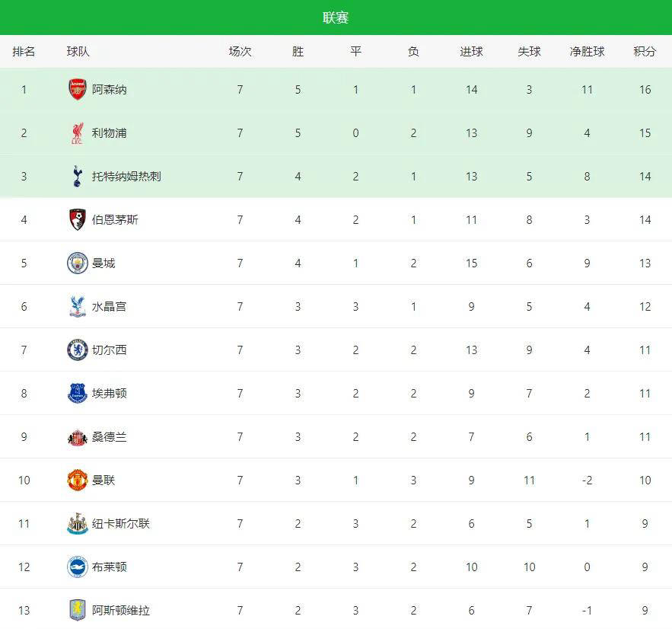The width and height of the screenshot is (672, 629).
Task: Click the Arsenal club crest
Action: coord(78,90)
